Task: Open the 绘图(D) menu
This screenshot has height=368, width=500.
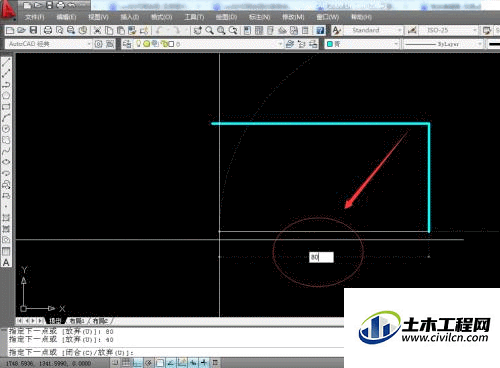Action: coord(226,17)
